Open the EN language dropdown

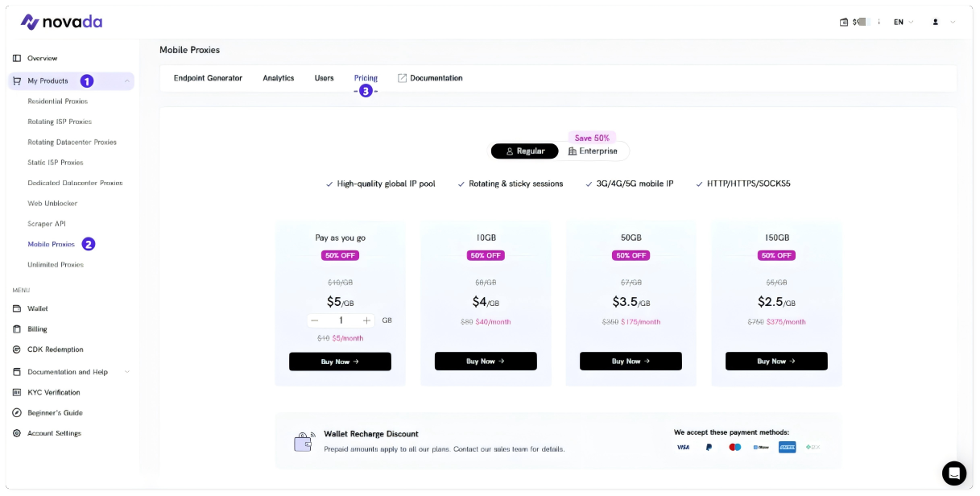pos(904,23)
